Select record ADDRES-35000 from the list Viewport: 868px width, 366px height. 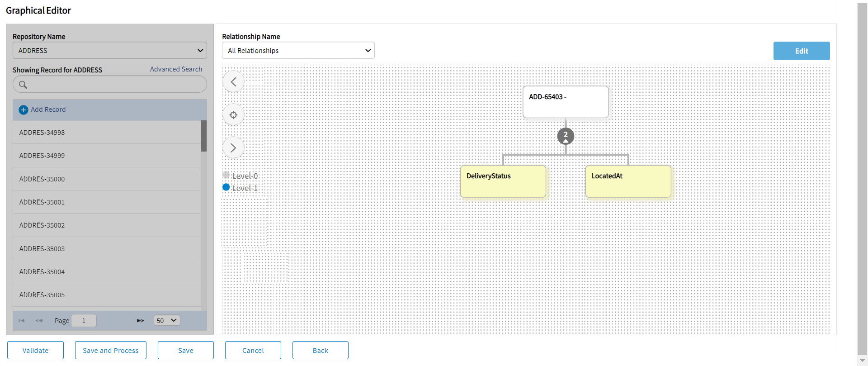(x=42, y=179)
